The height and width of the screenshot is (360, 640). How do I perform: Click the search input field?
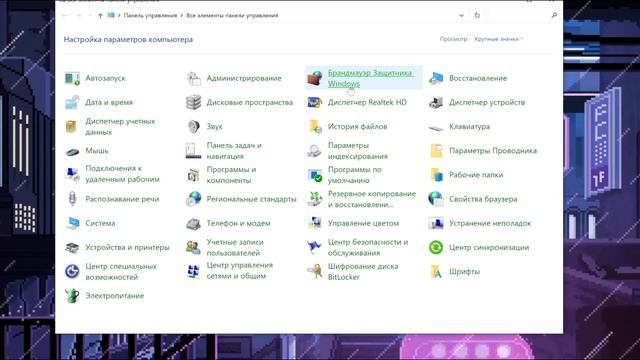click(x=518, y=16)
